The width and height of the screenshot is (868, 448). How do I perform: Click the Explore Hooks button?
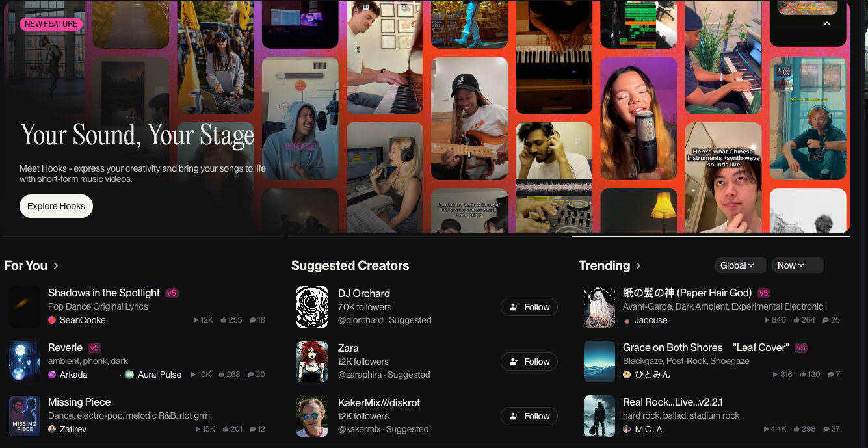[x=56, y=206]
